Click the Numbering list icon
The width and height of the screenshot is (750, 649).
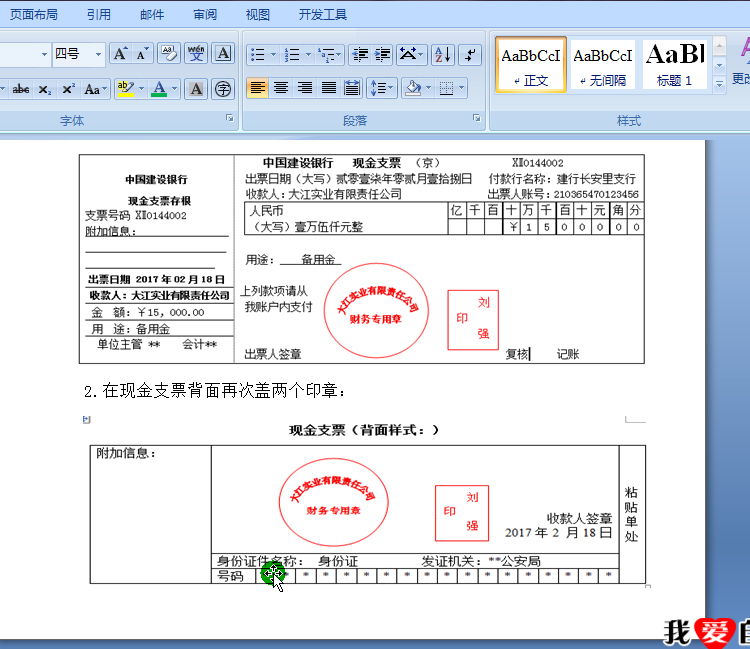click(x=292, y=55)
